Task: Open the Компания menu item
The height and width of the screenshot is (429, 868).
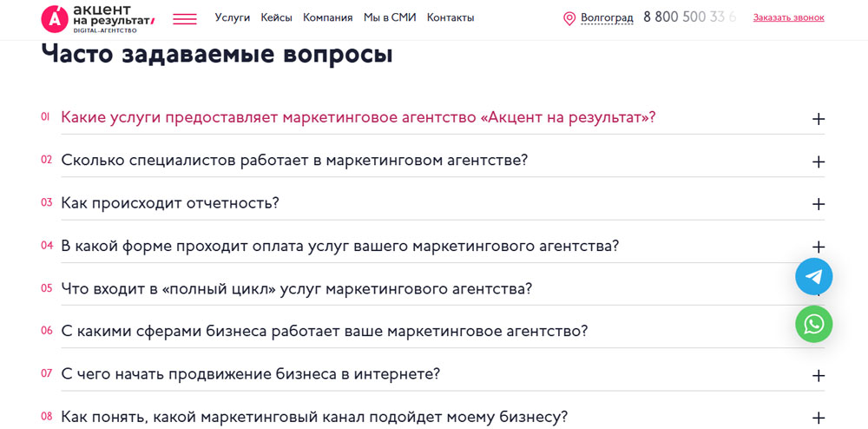Action: [328, 17]
